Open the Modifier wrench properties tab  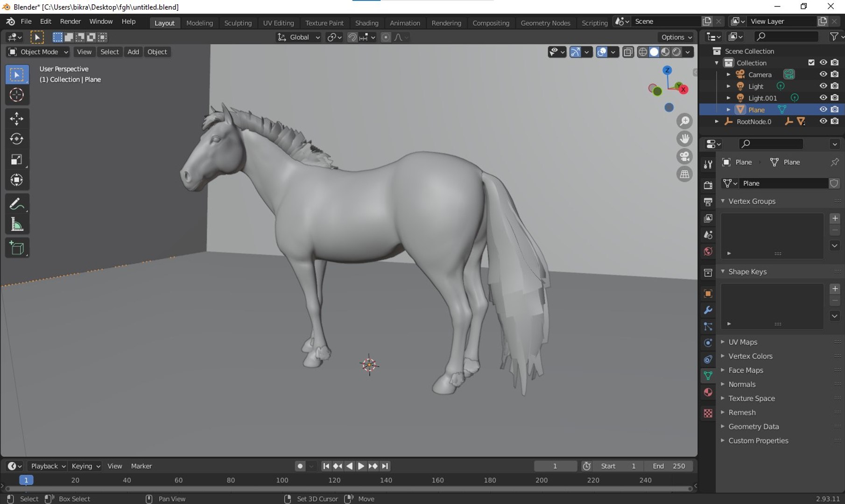pyautogui.click(x=708, y=310)
